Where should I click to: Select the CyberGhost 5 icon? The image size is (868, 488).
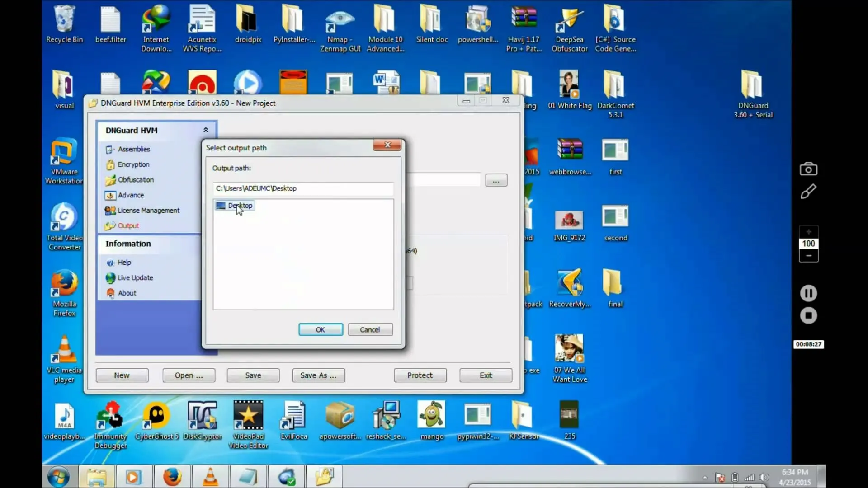pos(156,421)
